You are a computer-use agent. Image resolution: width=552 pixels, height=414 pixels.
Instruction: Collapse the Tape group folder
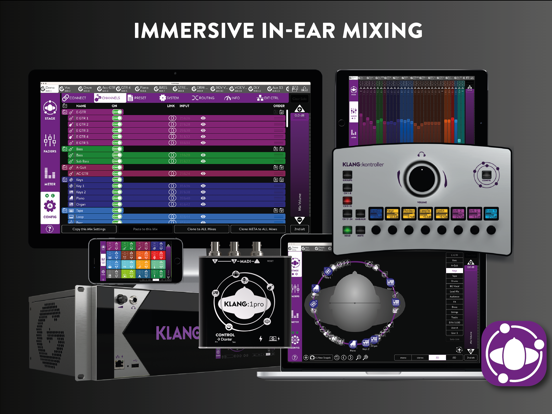(x=65, y=211)
